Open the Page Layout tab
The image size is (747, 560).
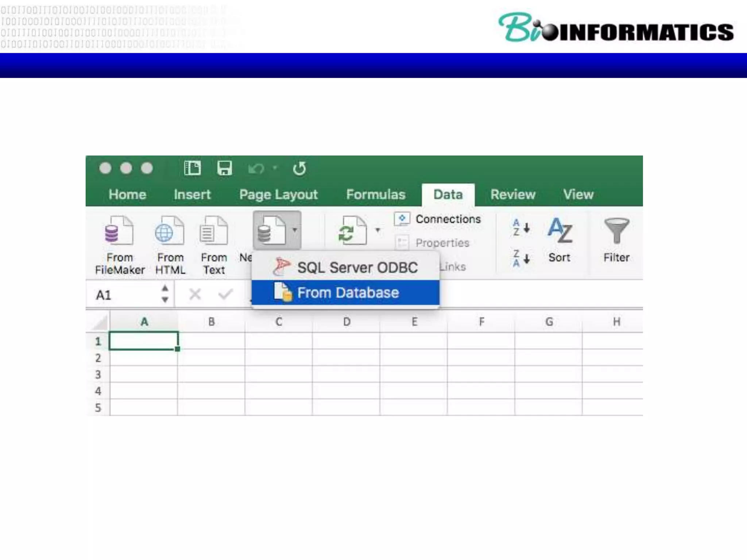pyautogui.click(x=278, y=195)
